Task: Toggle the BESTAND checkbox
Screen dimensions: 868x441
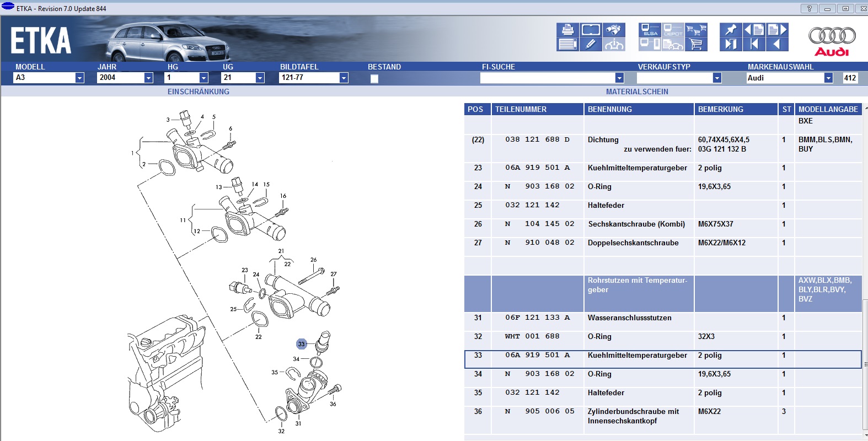Action: [x=374, y=78]
